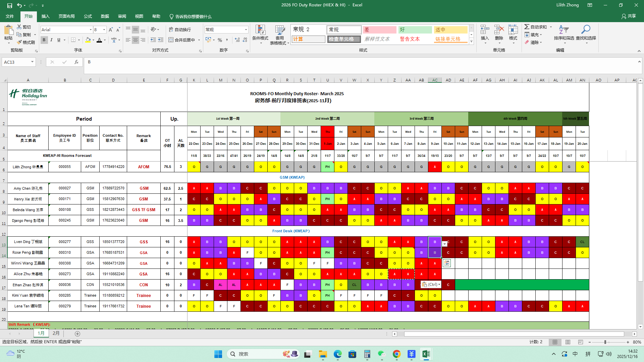Click the zoom slider in status bar
The width and height of the screenshot is (644, 362).
click(605, 342)
